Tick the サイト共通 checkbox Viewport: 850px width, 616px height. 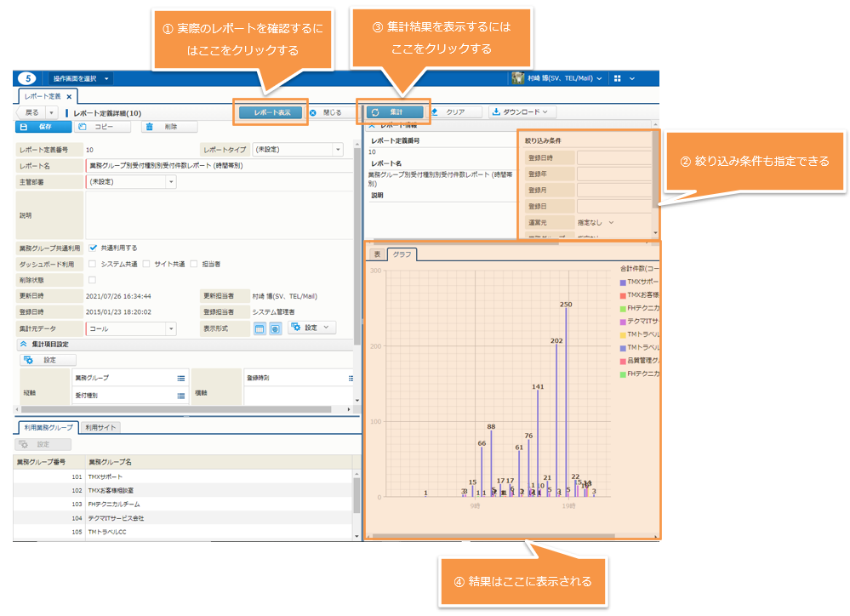click(x=145, y=264)
